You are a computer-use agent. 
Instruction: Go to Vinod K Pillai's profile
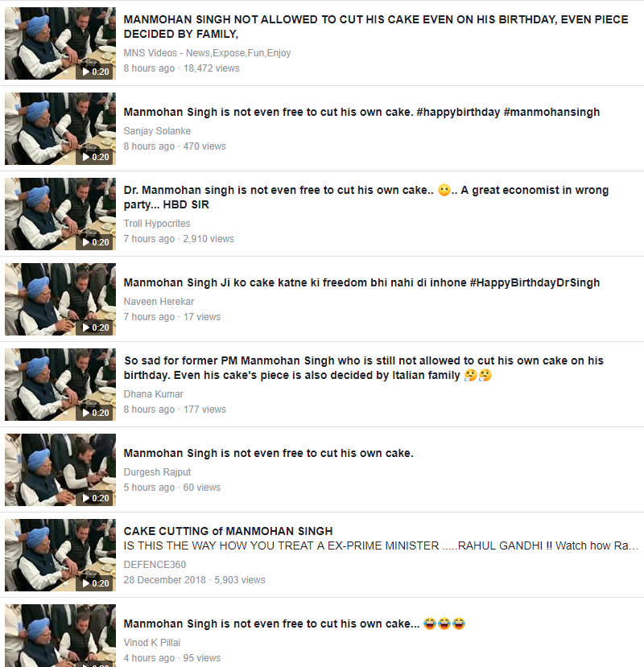[x=152, y=642]
